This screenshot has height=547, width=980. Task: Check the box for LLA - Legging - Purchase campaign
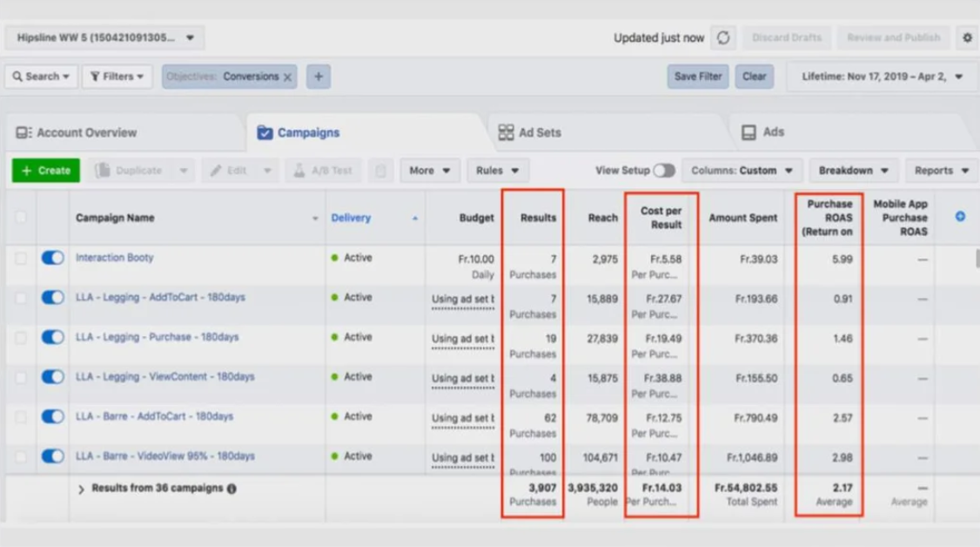[x=21, y=338]
